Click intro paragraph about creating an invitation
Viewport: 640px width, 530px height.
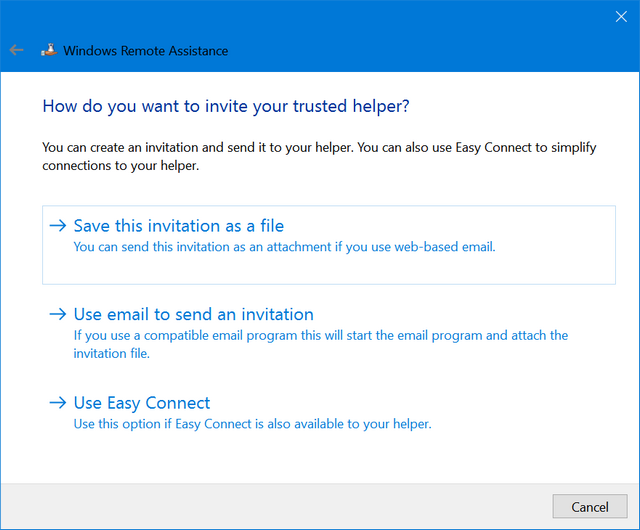point(319,156)
